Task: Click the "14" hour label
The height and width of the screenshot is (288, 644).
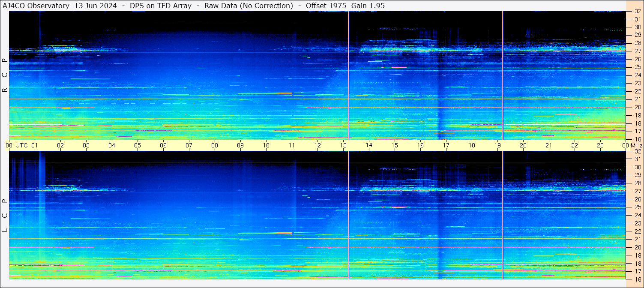Action: 369,145
